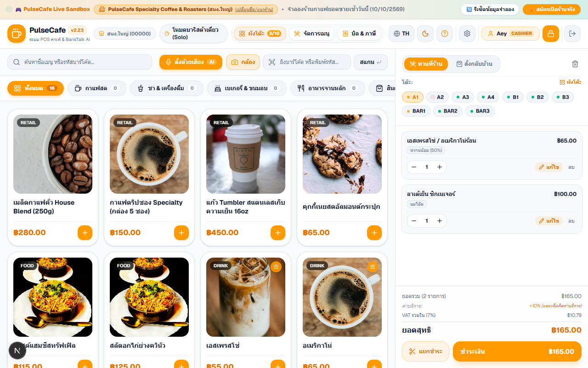Choose table A2
This screenshot has height=368, width=588.
437,97
